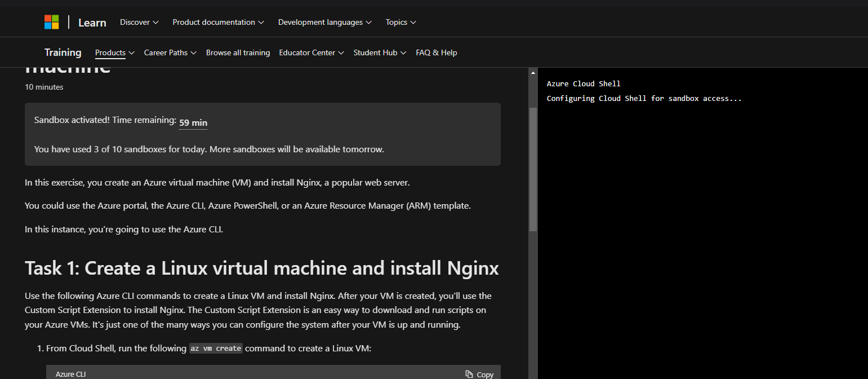Click the 'In this instance, you're going to use' sentence
Image resolution: width=868 pixels, height=379 pixels.
124,229
